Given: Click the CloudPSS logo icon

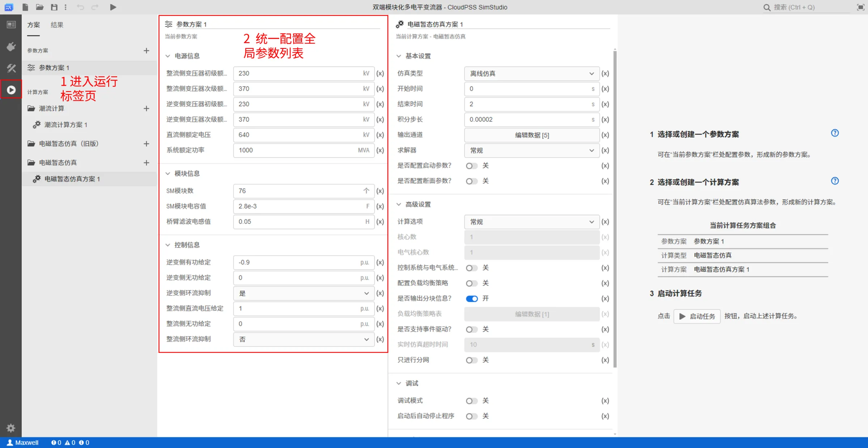Looking at the screenshot, I should pos(9,7).
